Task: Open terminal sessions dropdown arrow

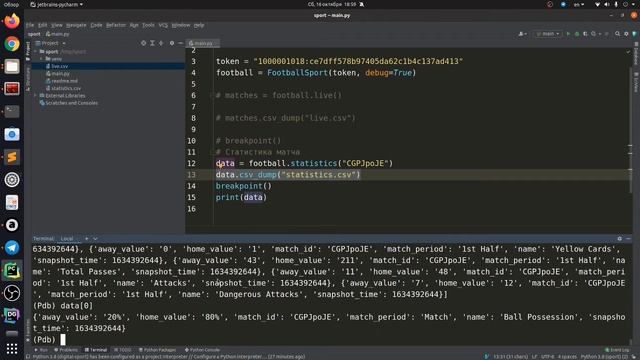Action: tap(95, 238)
